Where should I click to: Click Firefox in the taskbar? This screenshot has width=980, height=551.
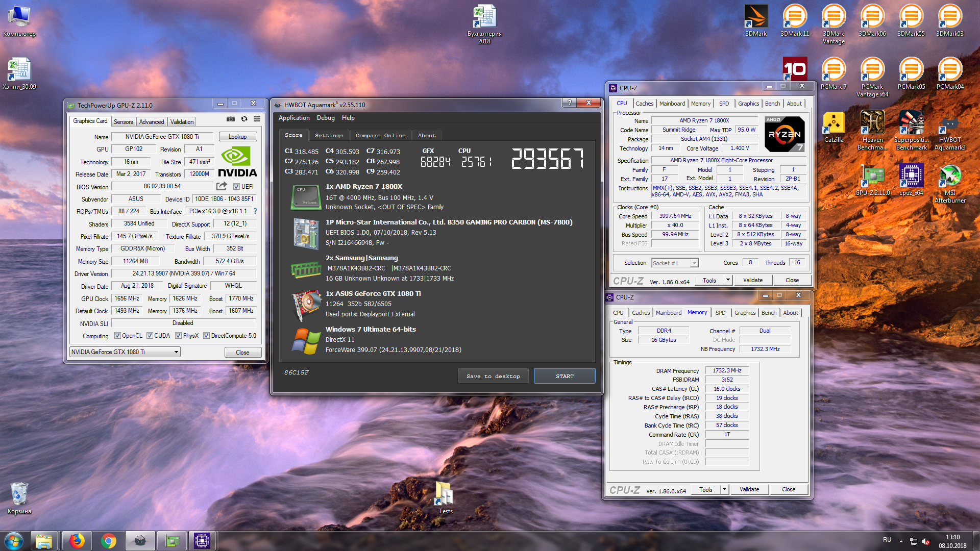pos(77,541)
